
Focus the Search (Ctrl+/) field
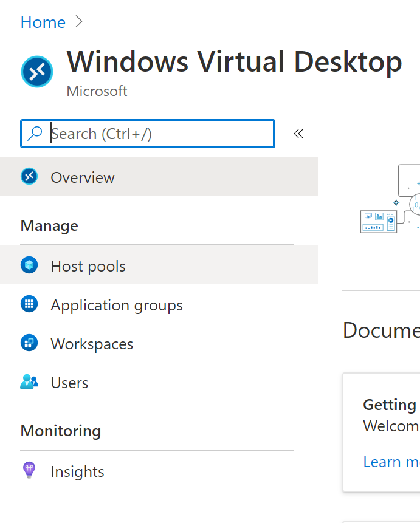148,134
